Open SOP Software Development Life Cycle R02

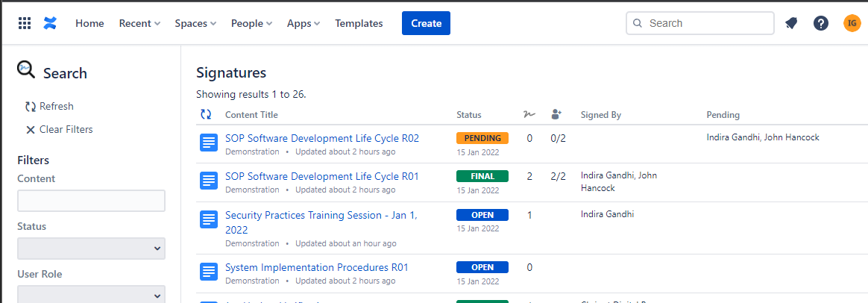coord(321,138)
